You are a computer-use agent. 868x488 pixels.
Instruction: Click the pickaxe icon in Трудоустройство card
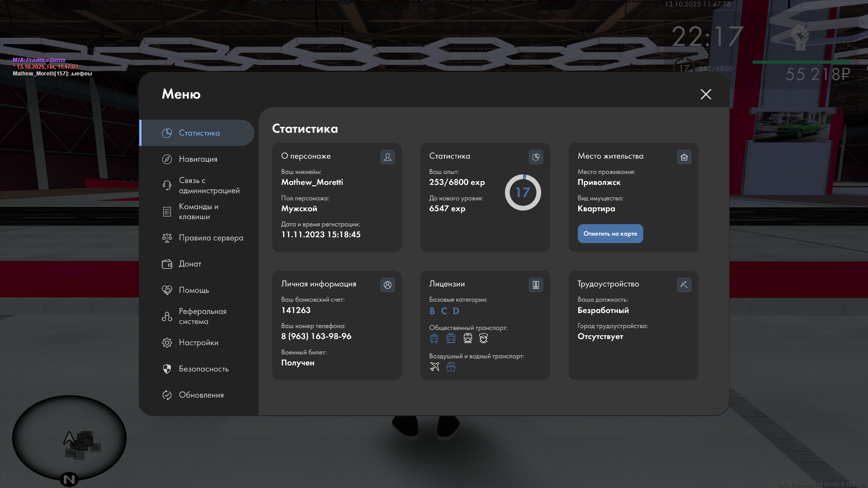(684, 285)
